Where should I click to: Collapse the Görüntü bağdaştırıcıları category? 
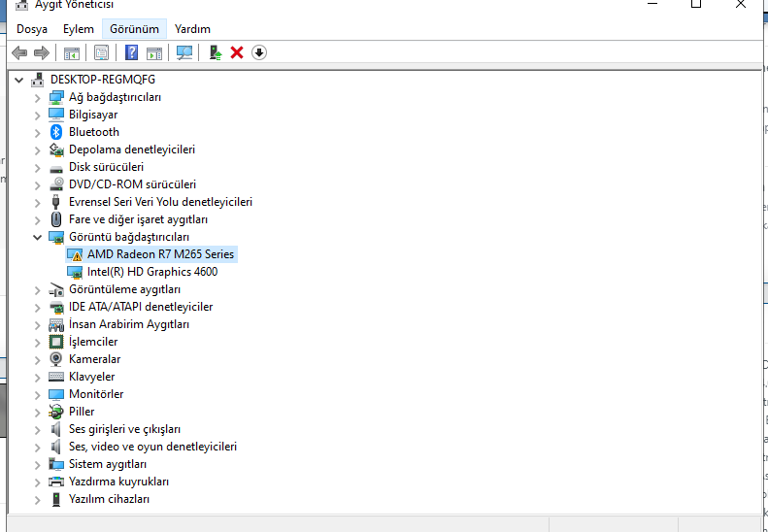[x=37, y=237]
